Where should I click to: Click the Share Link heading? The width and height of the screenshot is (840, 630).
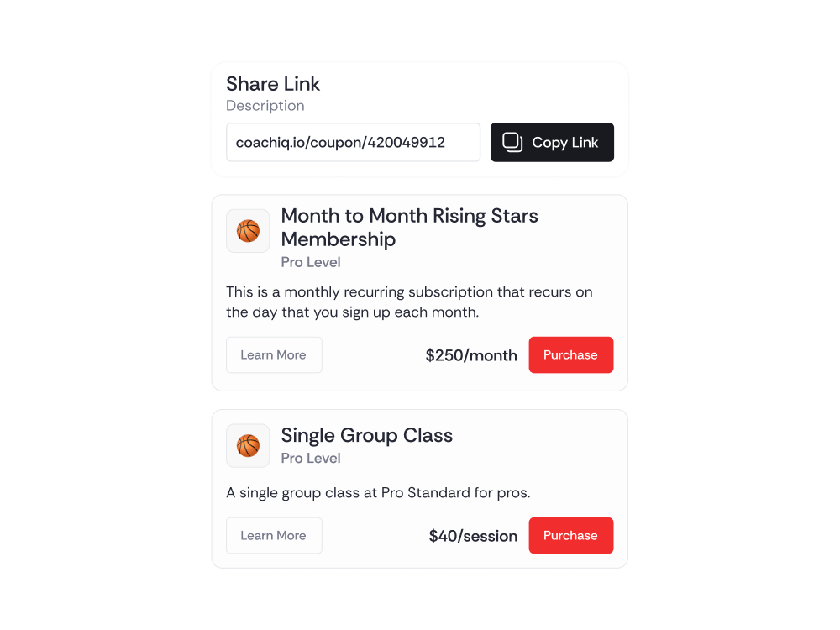coord(273,84)
